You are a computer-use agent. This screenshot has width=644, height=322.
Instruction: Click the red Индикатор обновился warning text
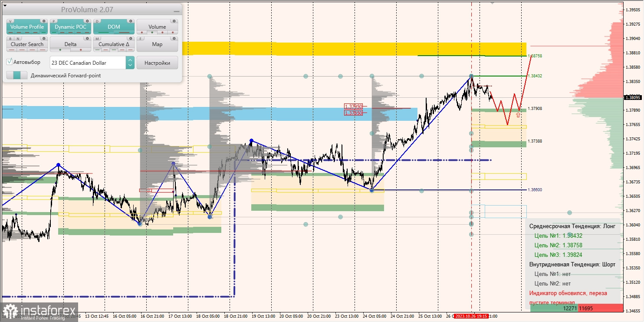pyautogui.click(x=568, y=298)
